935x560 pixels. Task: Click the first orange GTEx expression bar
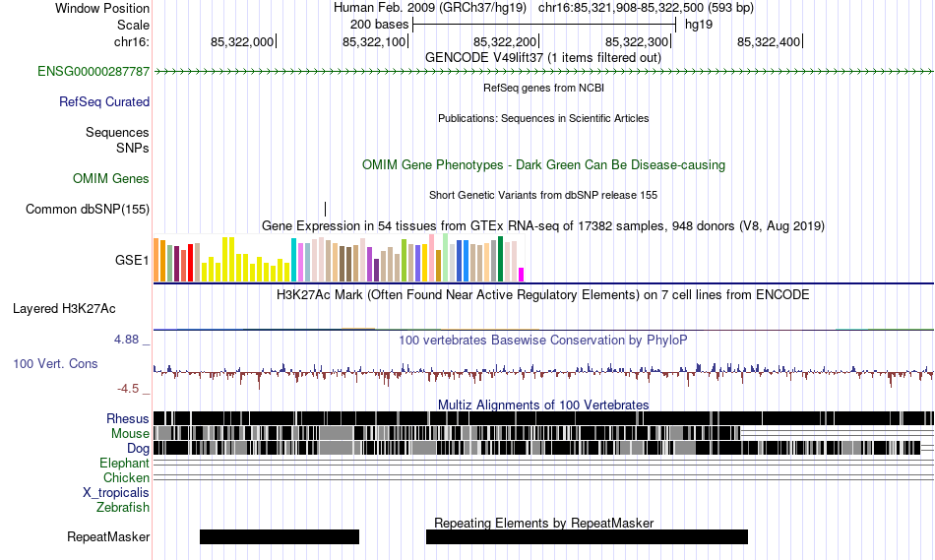click(156, 260)
